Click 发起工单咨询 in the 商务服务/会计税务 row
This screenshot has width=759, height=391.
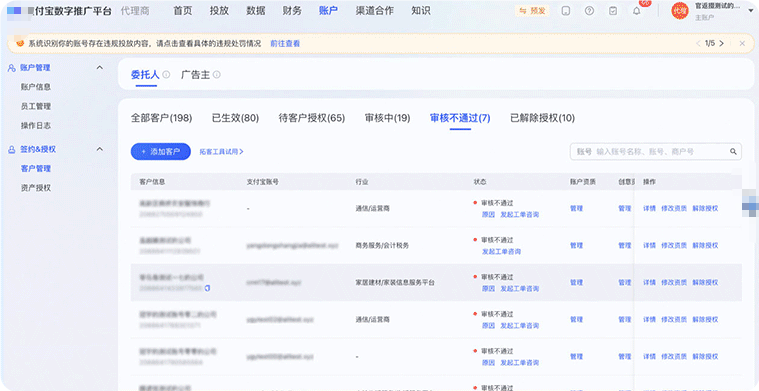(501, 252)
